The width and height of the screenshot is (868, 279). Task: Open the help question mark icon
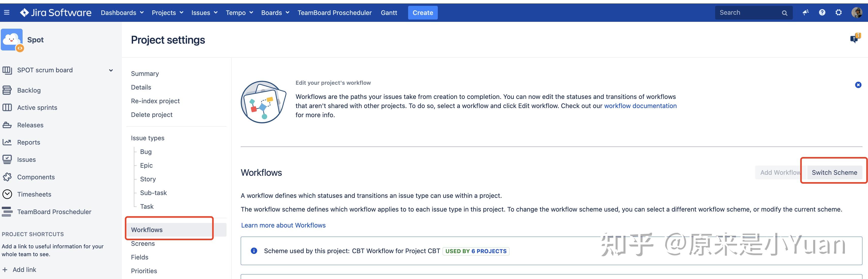point(822,12)
